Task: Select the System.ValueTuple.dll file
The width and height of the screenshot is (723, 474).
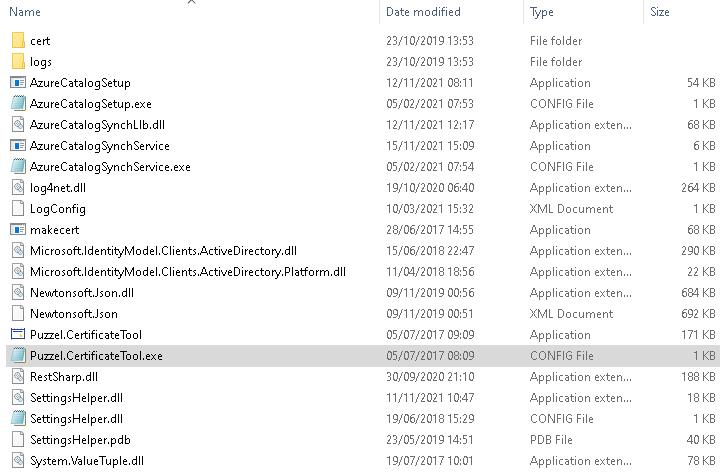Action: tap(87, 461)
